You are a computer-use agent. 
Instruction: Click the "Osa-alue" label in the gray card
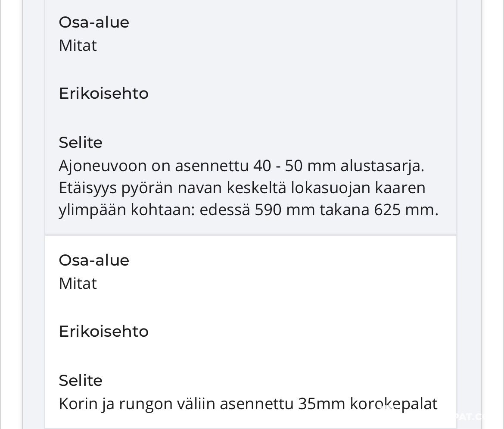(x=94, y=22)
